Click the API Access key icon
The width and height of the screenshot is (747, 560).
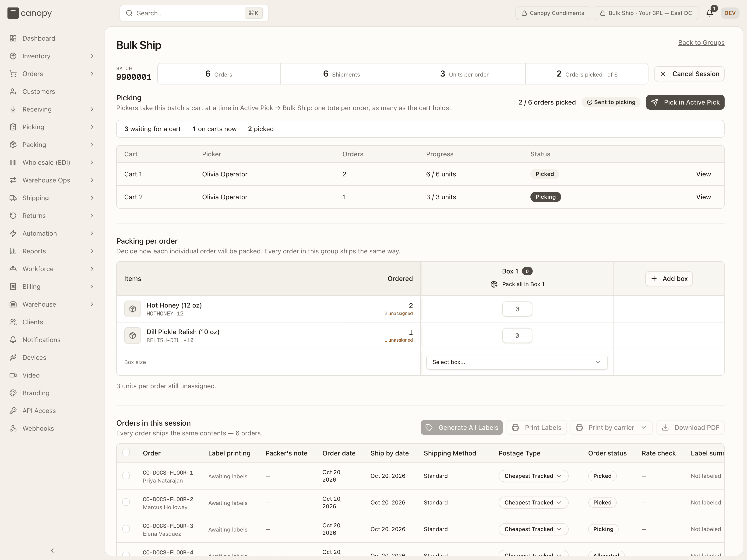13,411
